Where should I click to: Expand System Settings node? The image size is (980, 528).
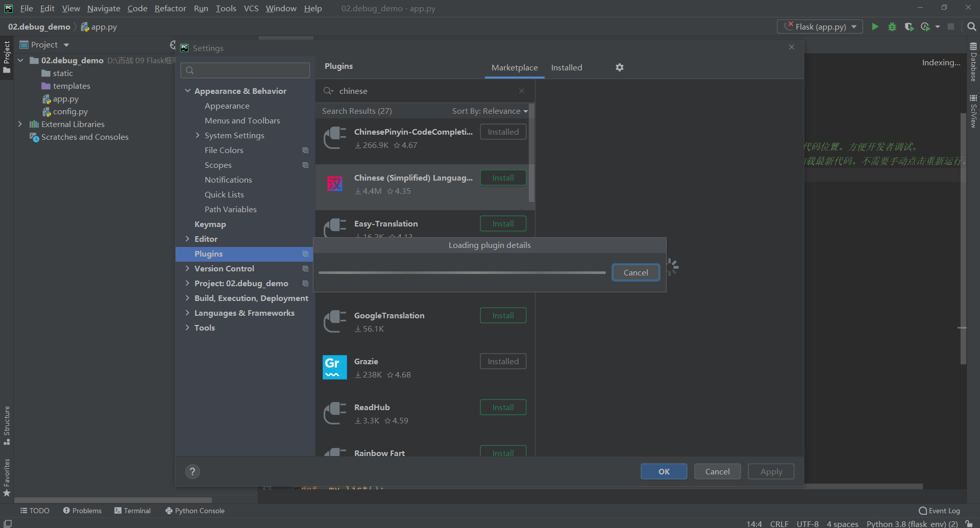(198, 135)
